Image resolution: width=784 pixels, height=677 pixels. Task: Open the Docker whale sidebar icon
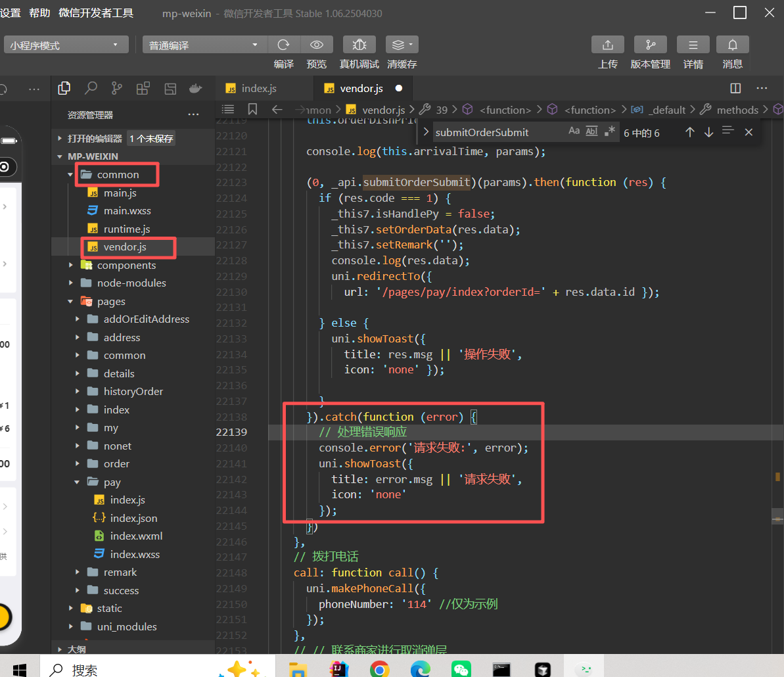195,89
